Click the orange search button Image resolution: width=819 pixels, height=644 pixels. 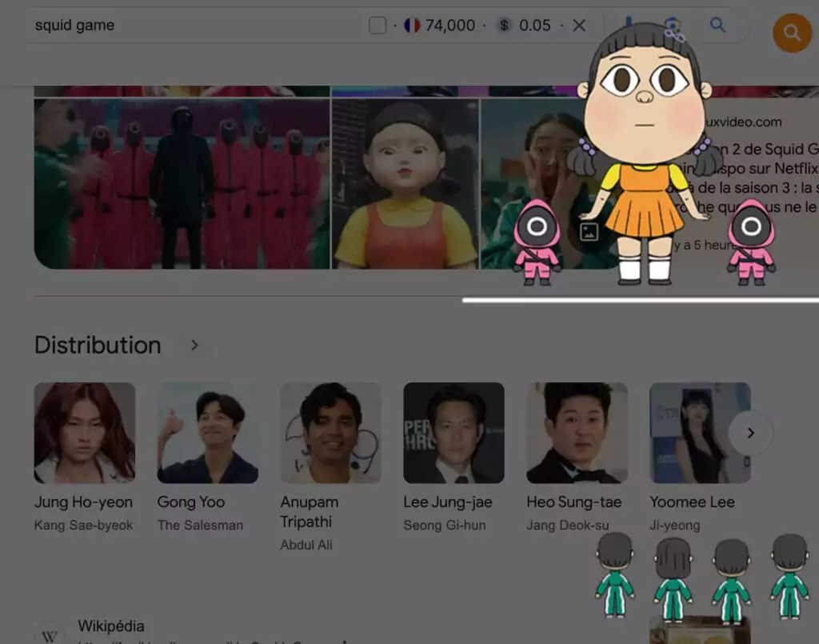[x=792, y=33]
